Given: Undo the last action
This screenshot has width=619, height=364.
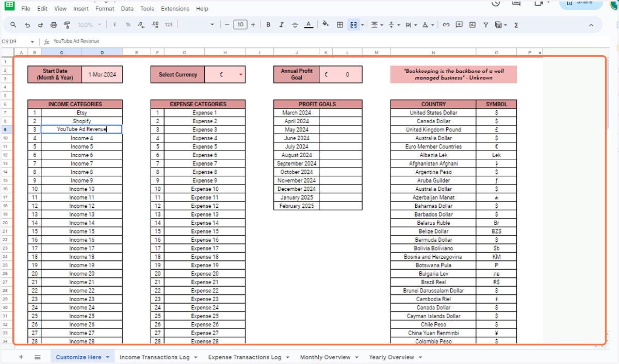Looking at the screenshot, I should pyautogui.click(x=27, y=25).
